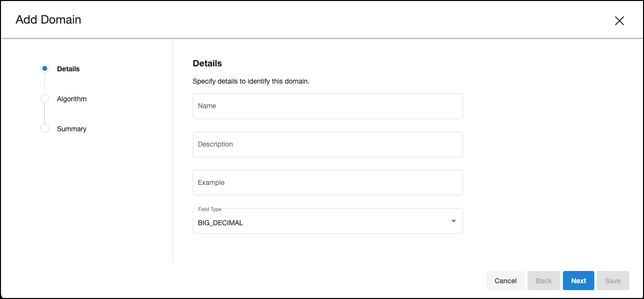Click into the Description field

[327, 145]
